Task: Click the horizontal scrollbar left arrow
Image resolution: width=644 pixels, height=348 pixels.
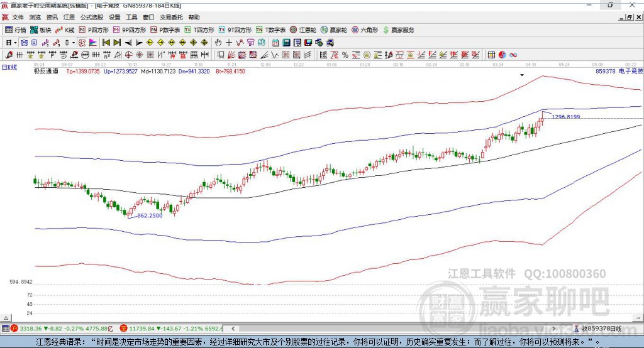Action: [x=233, y=329]
